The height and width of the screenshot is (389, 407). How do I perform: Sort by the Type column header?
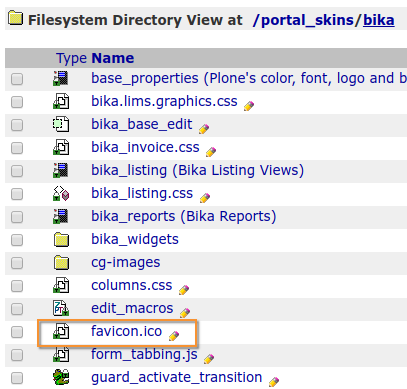coord(71,59)
